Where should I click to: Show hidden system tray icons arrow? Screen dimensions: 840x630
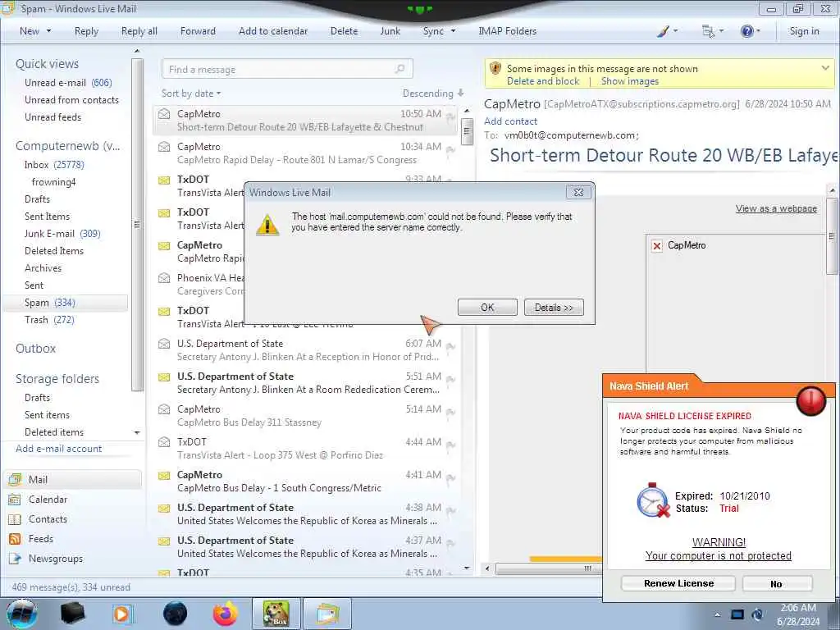click(x=717, y=614)
